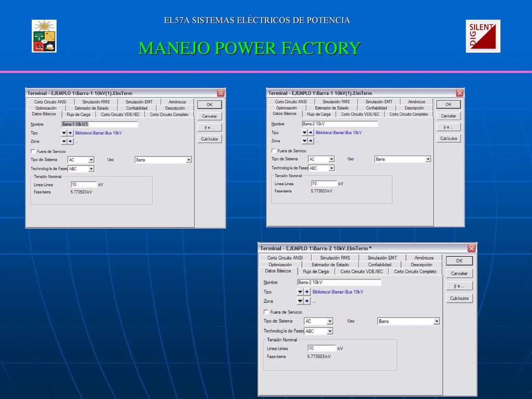Viewport: 532px width, 399px height.
Task: Open Descripción tab in left dialog
Action: point(175,108)
